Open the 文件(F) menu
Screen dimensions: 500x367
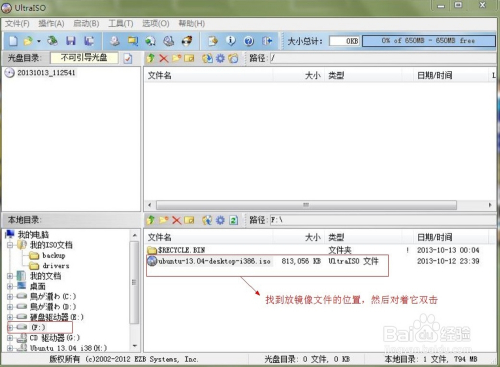17,24
